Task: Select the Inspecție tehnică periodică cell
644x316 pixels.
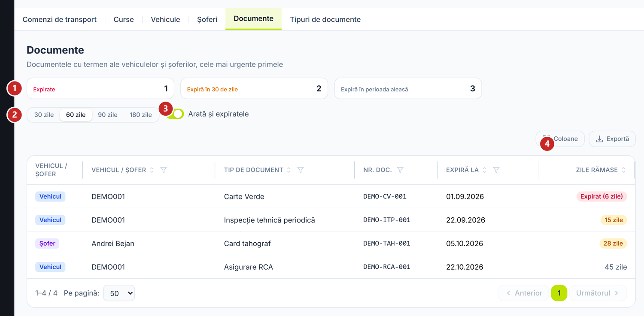Action: (270, 220)
